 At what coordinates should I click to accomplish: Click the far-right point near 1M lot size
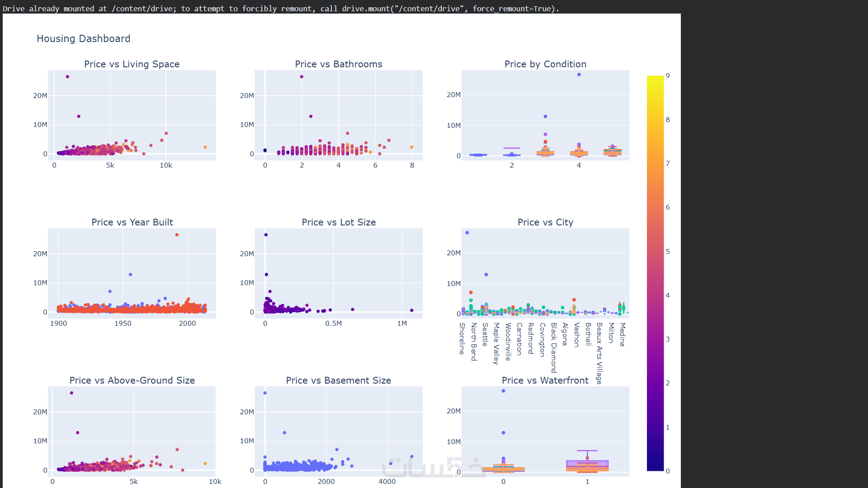(x=411, y=310)
